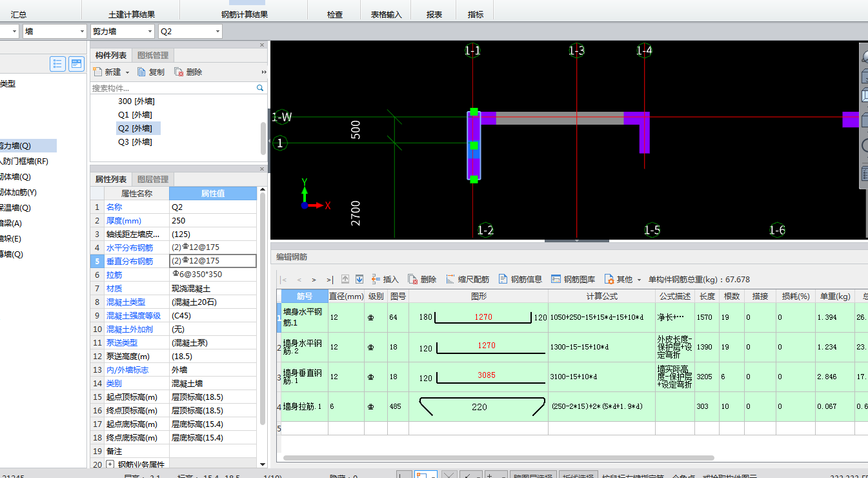Open the 其他 dropdown arrow

[639, 280]
